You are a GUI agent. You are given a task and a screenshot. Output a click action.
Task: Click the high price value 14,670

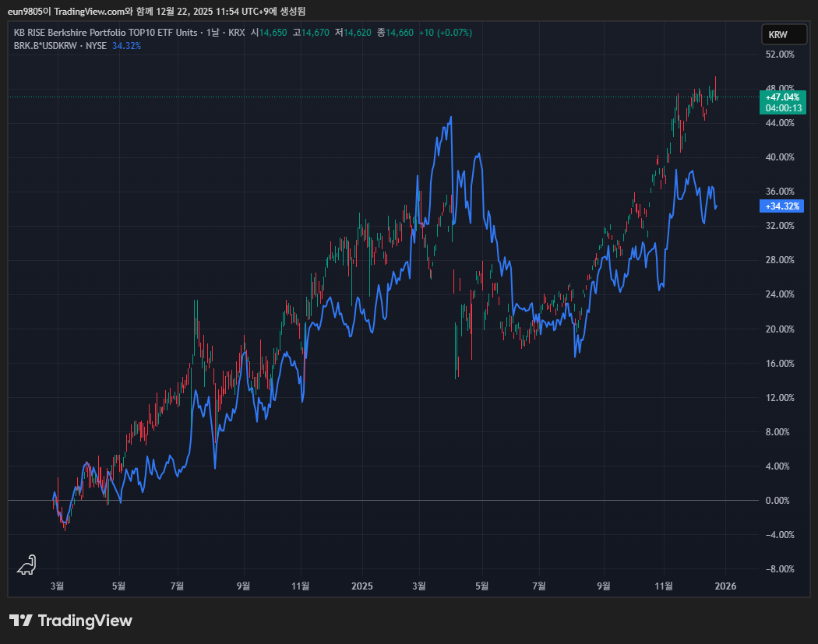(315, 33)
